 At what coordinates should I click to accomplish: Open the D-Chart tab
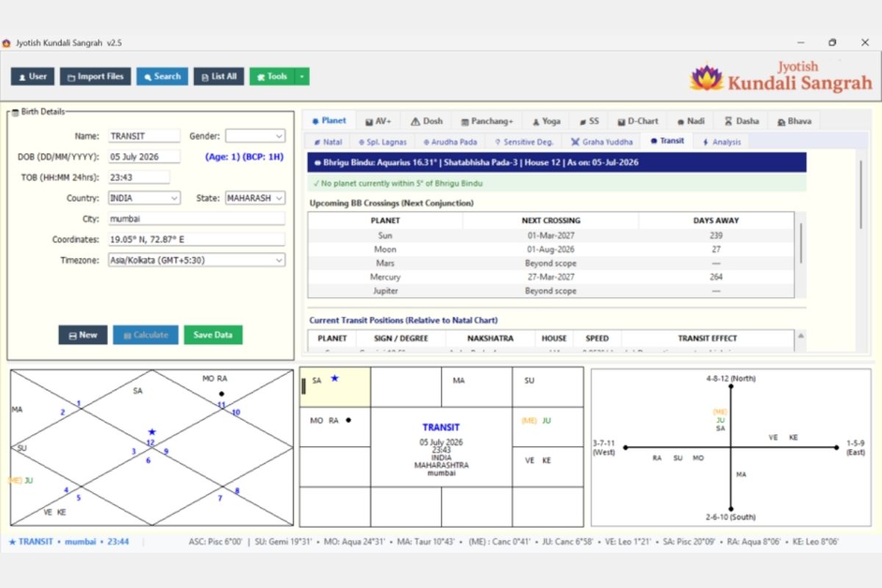[637, 121]
